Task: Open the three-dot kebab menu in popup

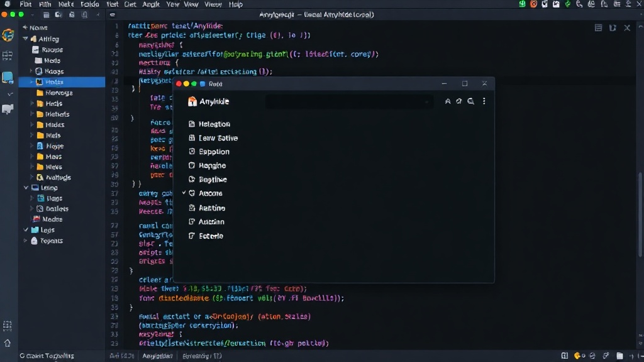Action: coord(484,101)
